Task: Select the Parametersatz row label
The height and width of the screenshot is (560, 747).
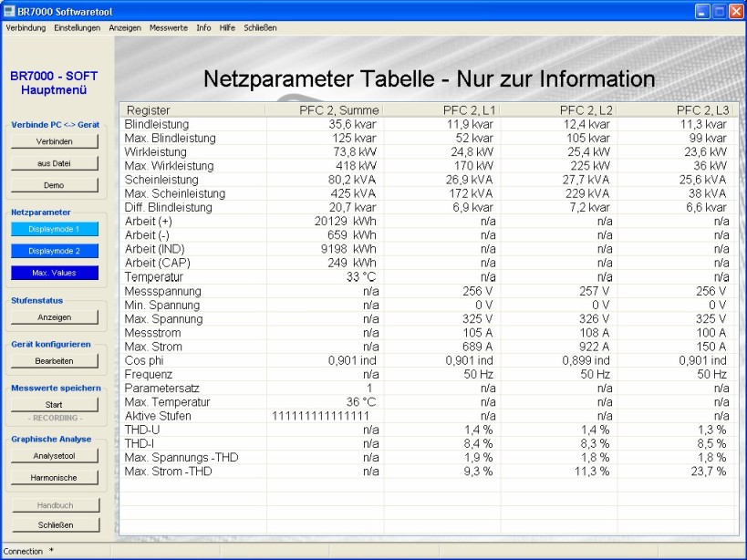Action: (162, 389)
